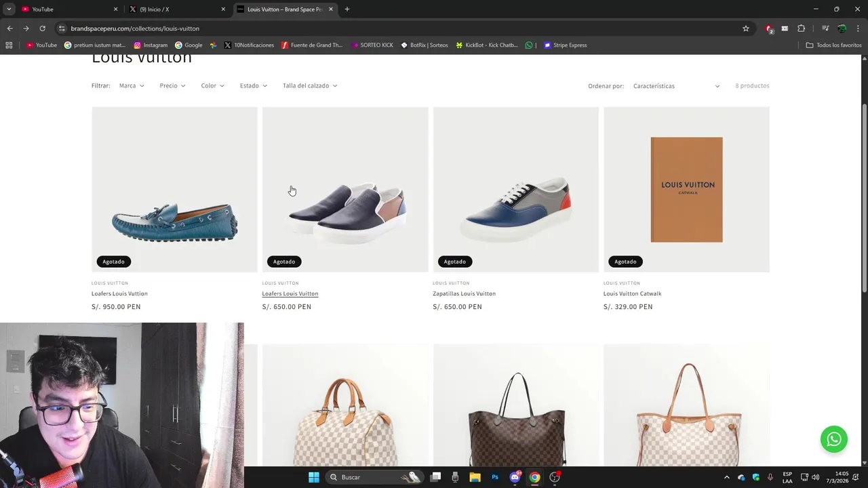Open the Instagram bookmark
This screenshot has height=488, width=868.
click(x=151, y=45)
